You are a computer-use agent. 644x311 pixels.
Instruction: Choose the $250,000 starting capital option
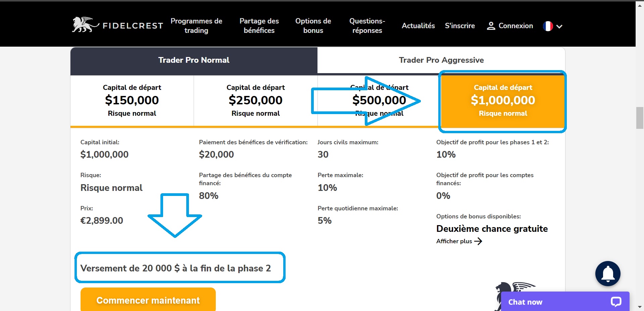(x=255, y=100)
